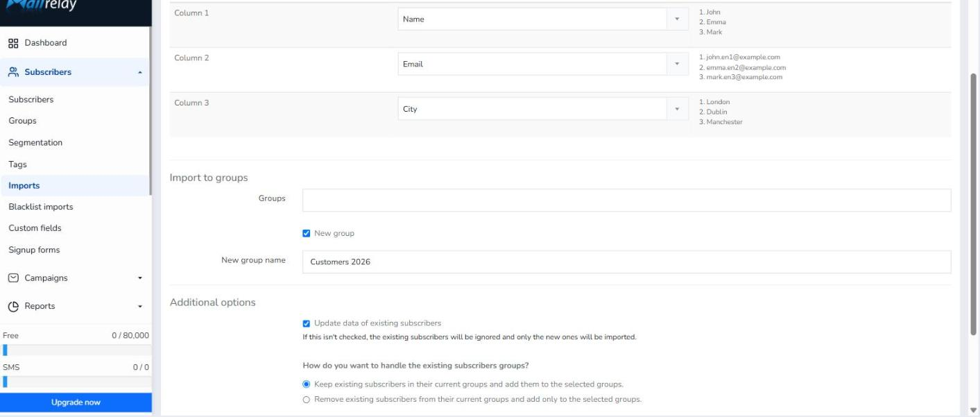Viewport: 980px width, 417px height.
Task: Click sample value 'john.en1@example.com'
Action: [x=743, y=57]
